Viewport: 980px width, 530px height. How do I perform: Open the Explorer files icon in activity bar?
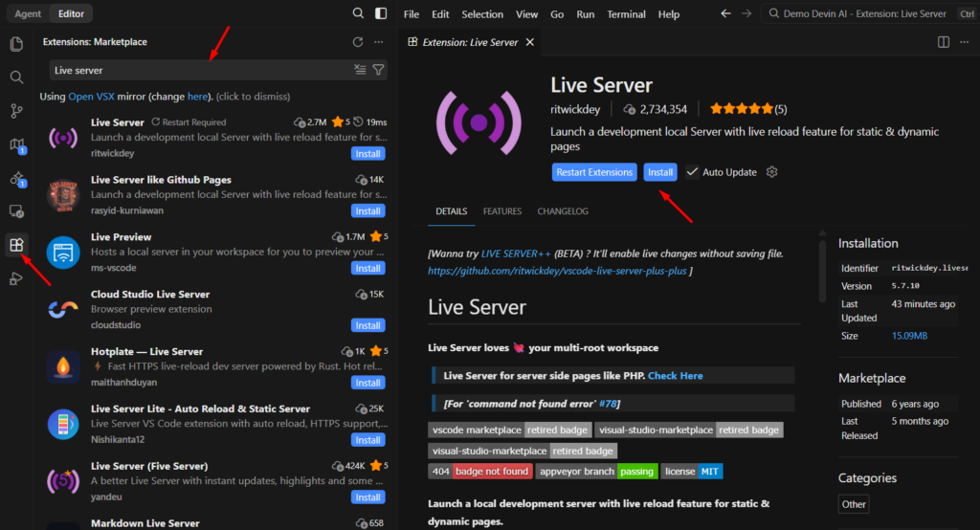click(17, 44)
